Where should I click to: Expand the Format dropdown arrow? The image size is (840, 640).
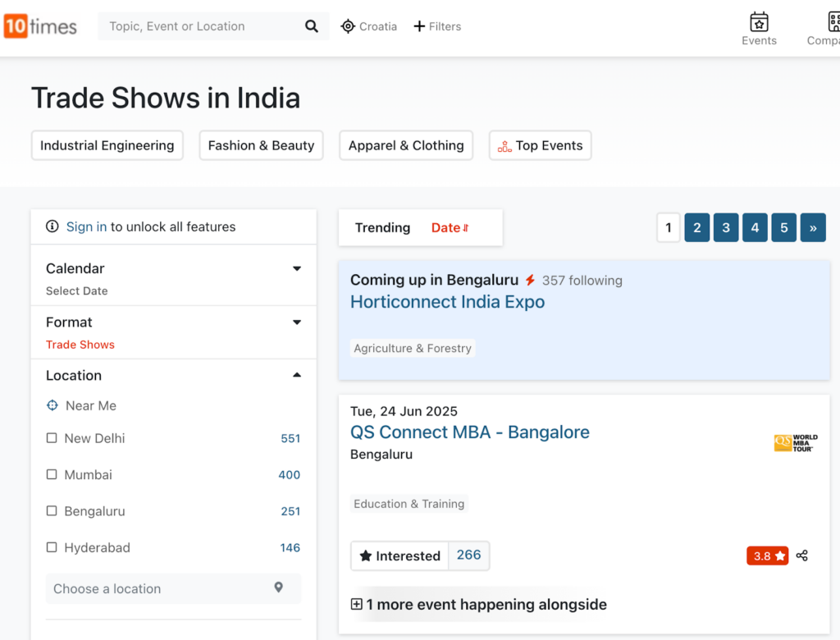[x=297, y=322]
